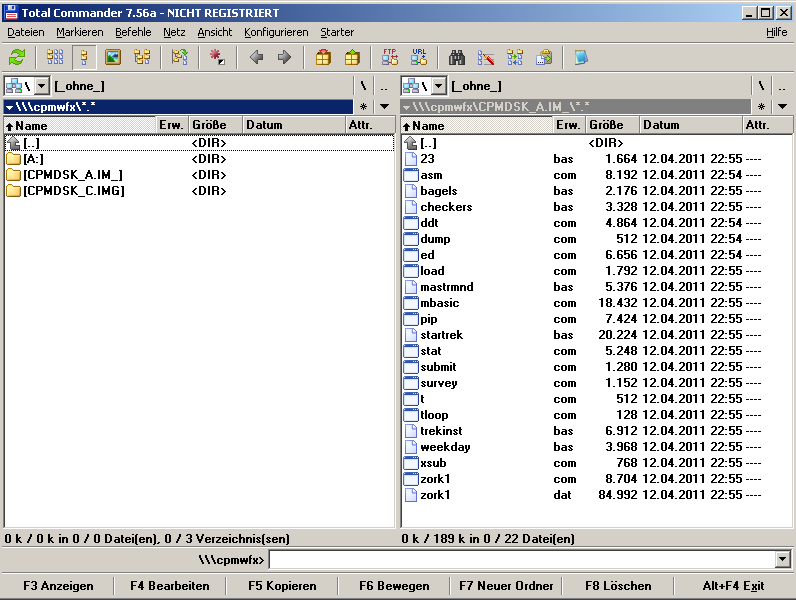The width and height of the screenshot is (796, 600).
Task: Select the mbasic com file
Action: click(x=596, y=303)
